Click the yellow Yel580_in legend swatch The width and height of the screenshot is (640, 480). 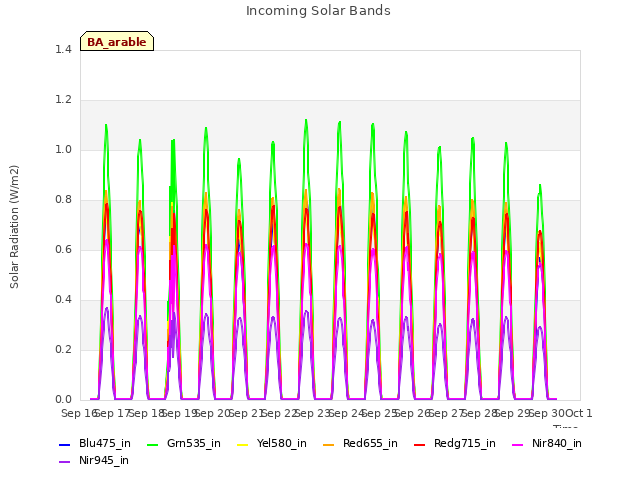(x=242, y=444)
